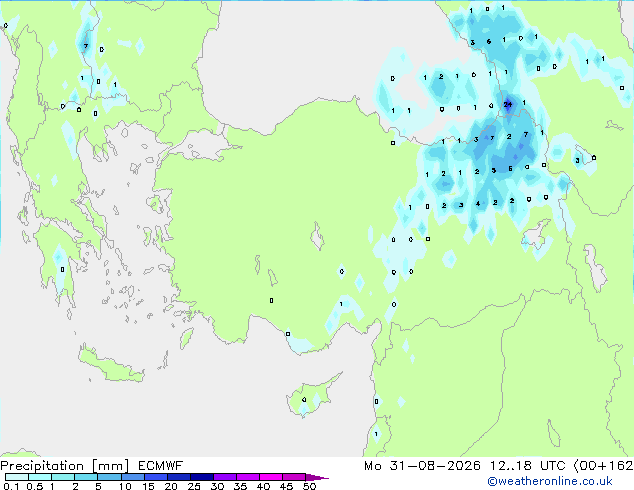Pick the 10–15 mm legend color swatch
634x490 pixels.
pos(132,477)
